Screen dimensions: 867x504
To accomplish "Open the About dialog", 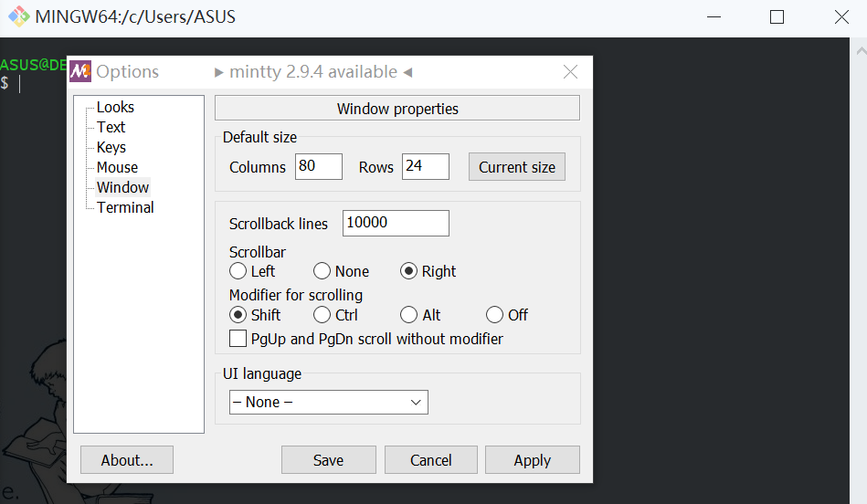I will 127,460.
